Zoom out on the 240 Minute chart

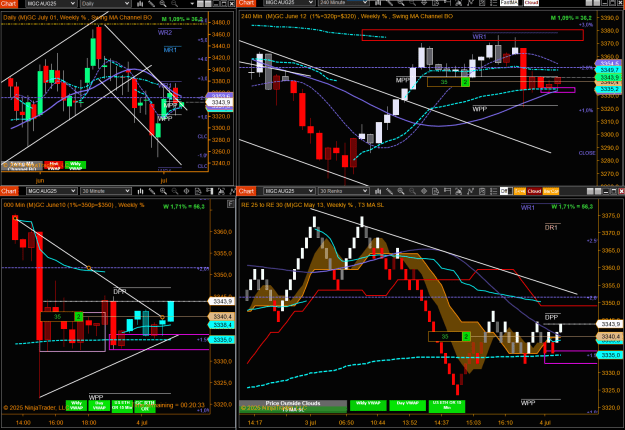412,3
